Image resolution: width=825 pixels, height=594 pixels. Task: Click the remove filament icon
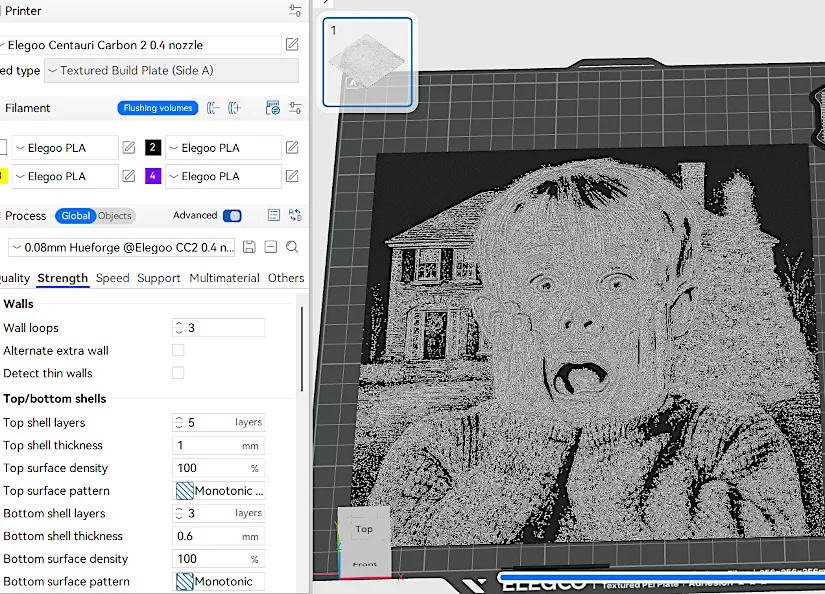[x=214, y=108]
